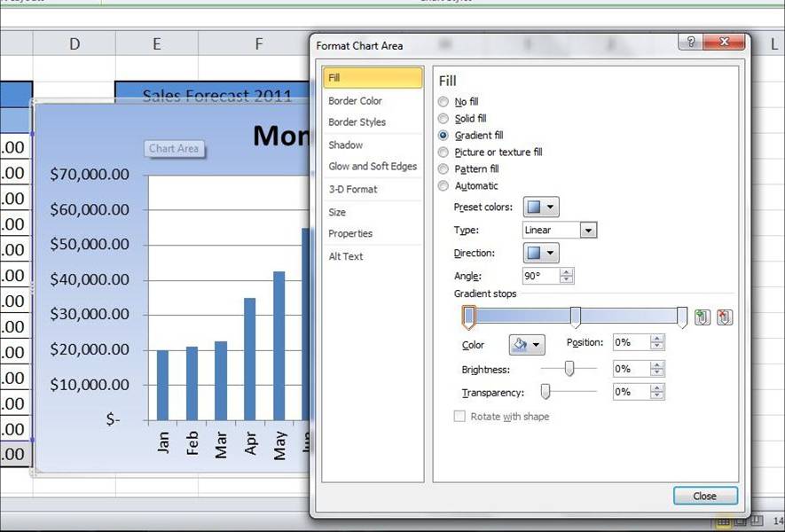Image resolution: width=785 pixels, height=532 pixels.
Task: Open the gradient stop Color paint bucket
Action: coord(527,345)
